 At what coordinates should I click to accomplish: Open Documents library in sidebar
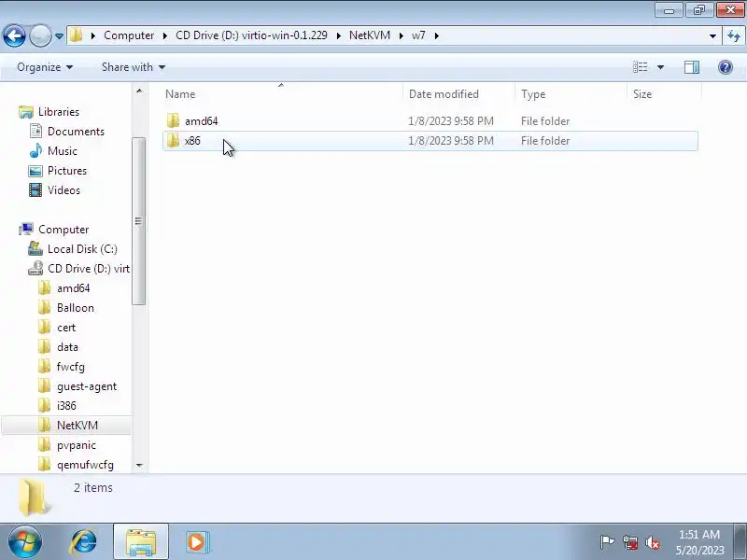[x=76, y=132]
